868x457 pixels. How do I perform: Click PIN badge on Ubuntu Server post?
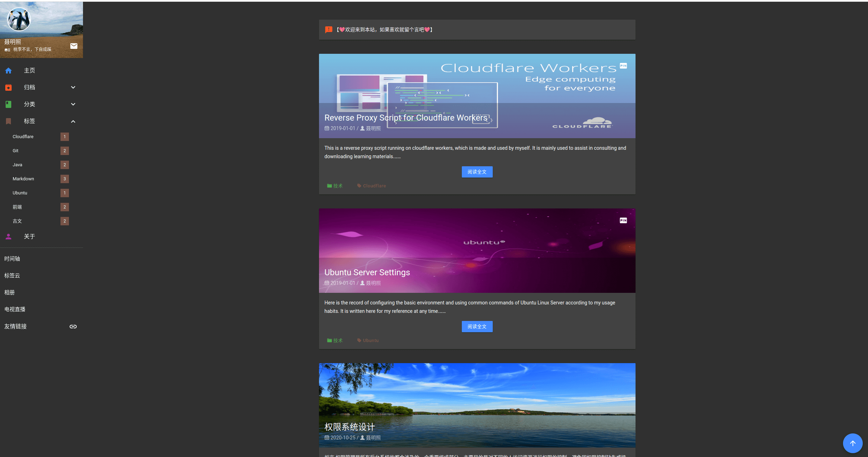pyautogui.click(x=623, y=220)
